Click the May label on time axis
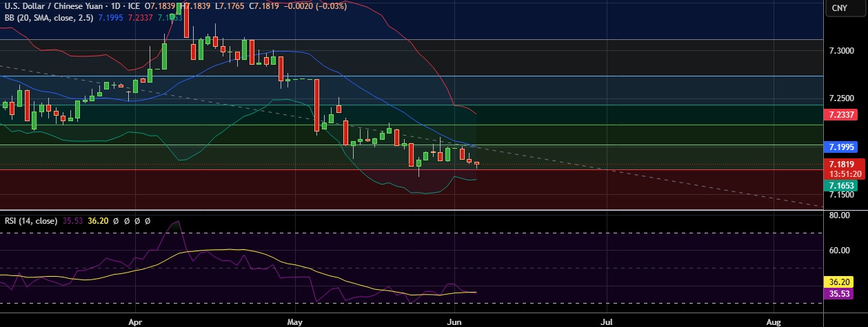The height and width of the screenshot is (327, 868). click(295, 321)
